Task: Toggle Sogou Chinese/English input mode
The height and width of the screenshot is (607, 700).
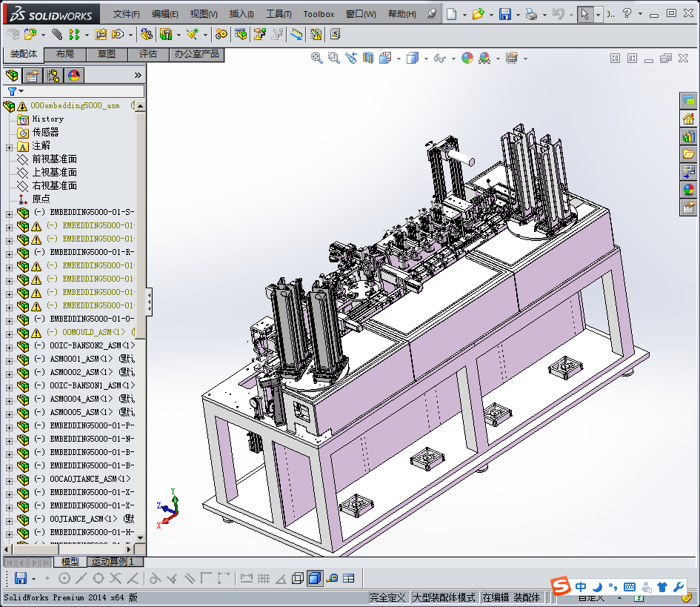Action: coord(581,587)
